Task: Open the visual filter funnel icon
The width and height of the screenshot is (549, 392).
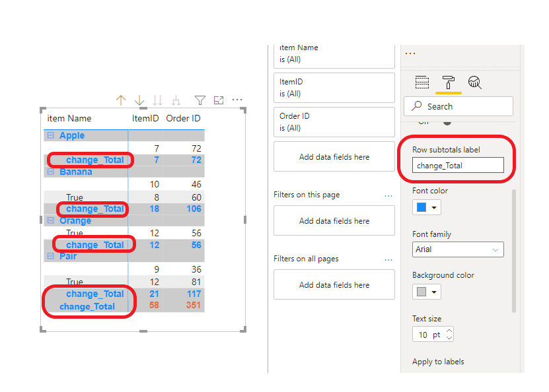Action: (x=200, y=100)
